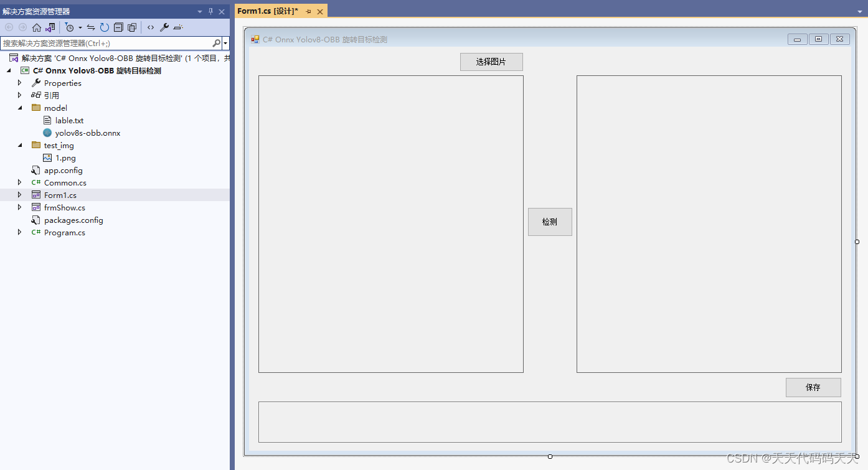
Task: Open the Solution Explorer window options dropdown
Action: pyautogui.click(x=199, y=11)
